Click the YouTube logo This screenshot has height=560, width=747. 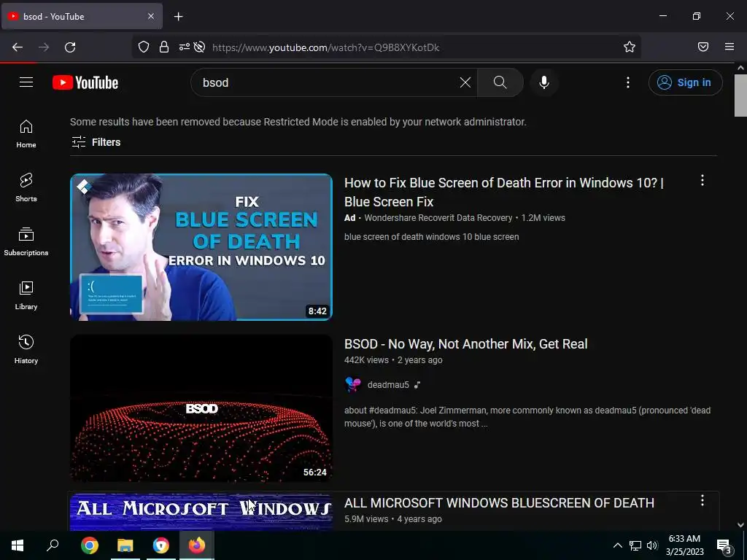click(x=85, y=82)
